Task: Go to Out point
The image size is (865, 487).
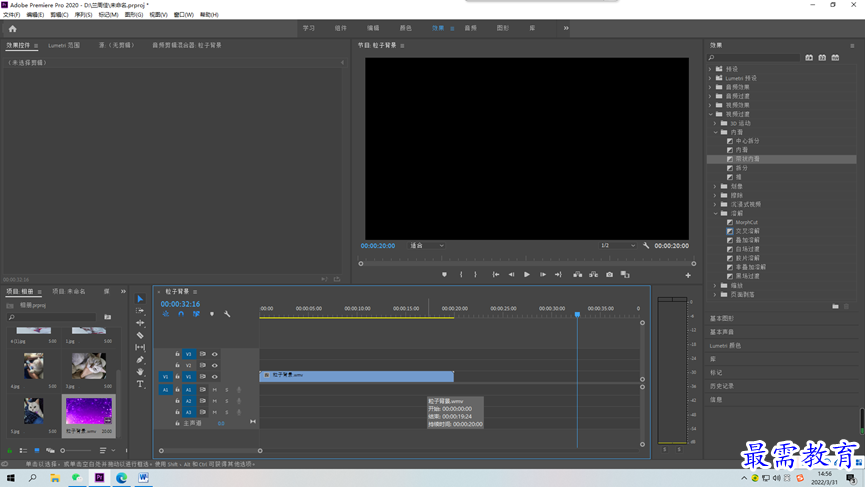Action: point(558,275)
